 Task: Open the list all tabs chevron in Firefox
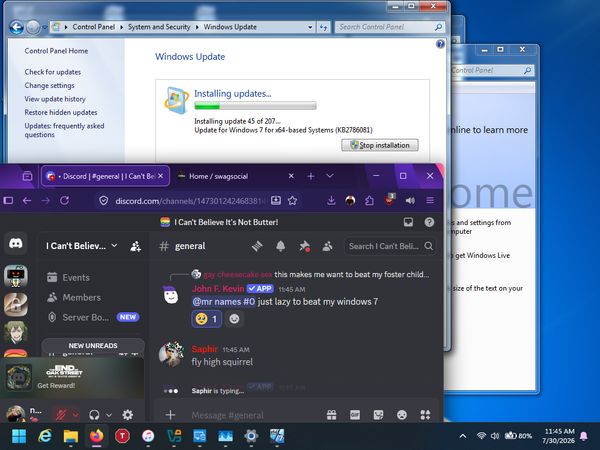coord(330,176)
